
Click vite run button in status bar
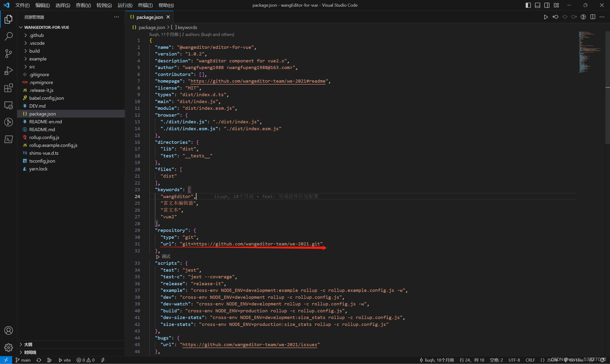[x=65, y=360]
